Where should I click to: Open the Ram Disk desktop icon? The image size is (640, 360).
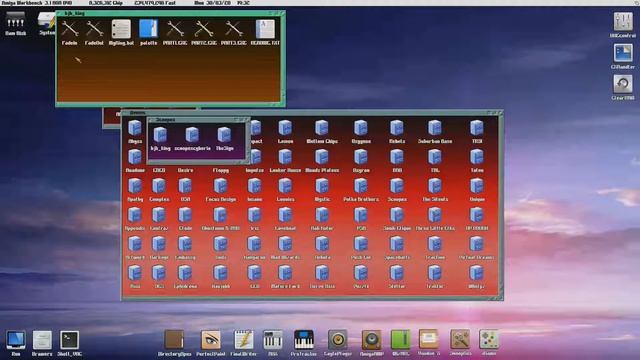(x=16, y=20)
